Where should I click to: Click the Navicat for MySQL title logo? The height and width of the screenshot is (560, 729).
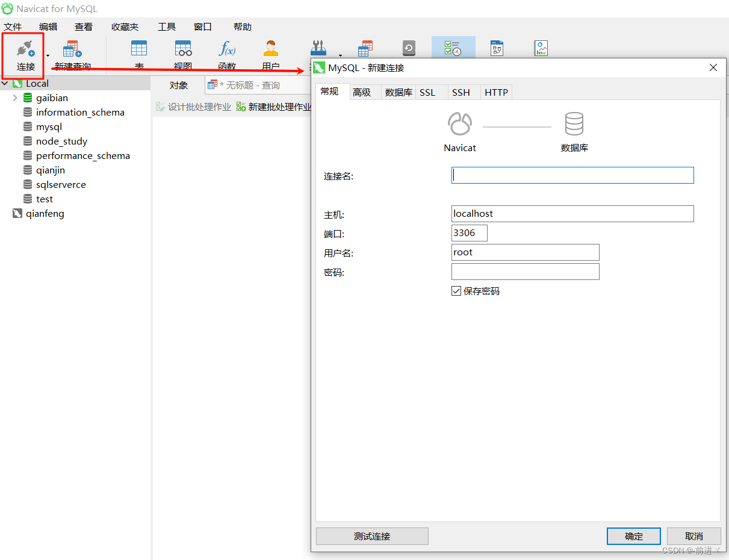[x=7, y=8]
